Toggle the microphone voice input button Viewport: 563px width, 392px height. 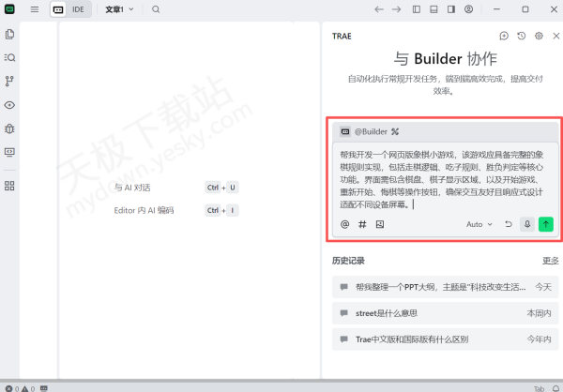pos(527,224)
